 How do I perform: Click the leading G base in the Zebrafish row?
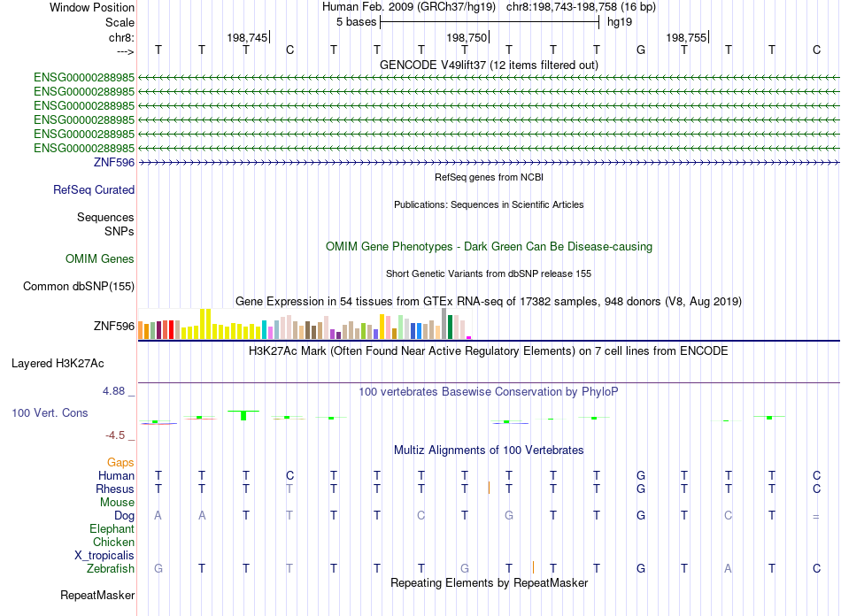pos(158,568)
